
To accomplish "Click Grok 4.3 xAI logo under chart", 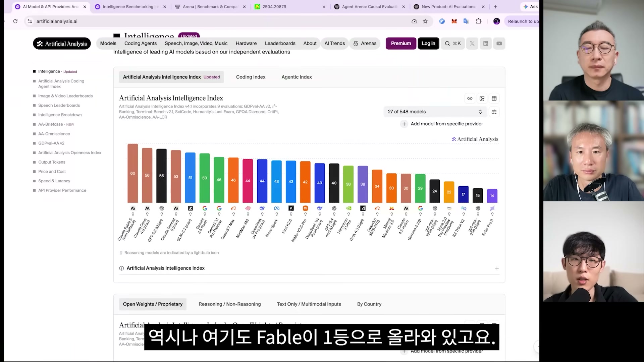I will (363, 208).
